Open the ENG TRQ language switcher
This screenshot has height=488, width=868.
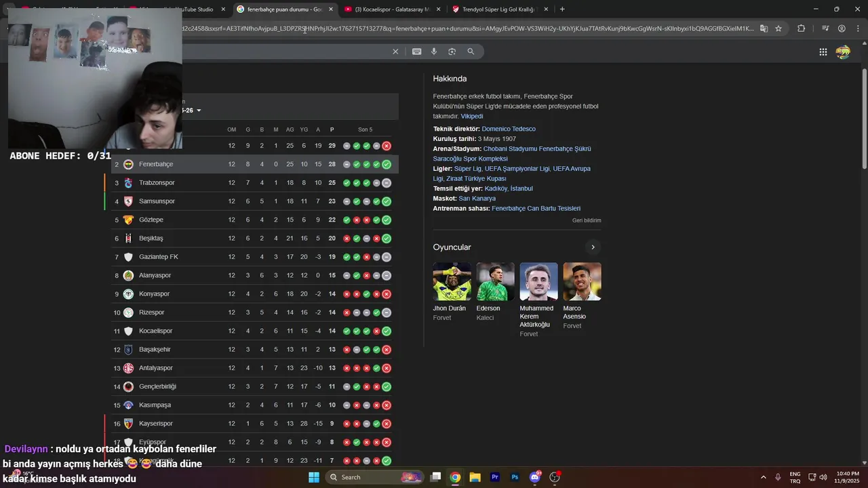pos(795,477)
